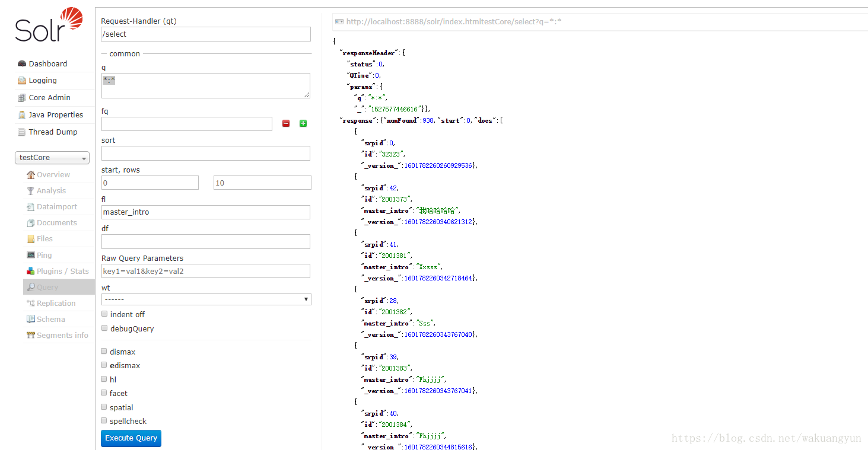Open the wt response format dropdown
This screenshot has height=450, width=868.
[x=206, y=299]
